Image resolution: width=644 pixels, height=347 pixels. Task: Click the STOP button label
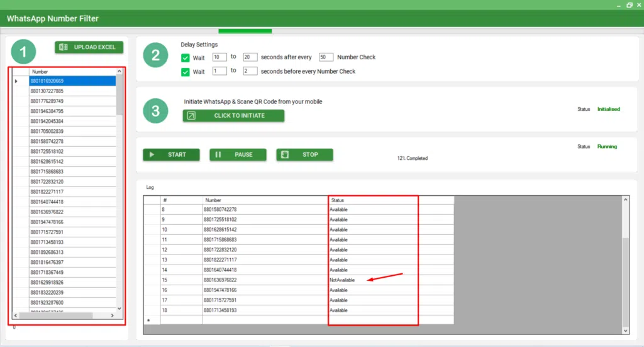click(x=310, y=154)
